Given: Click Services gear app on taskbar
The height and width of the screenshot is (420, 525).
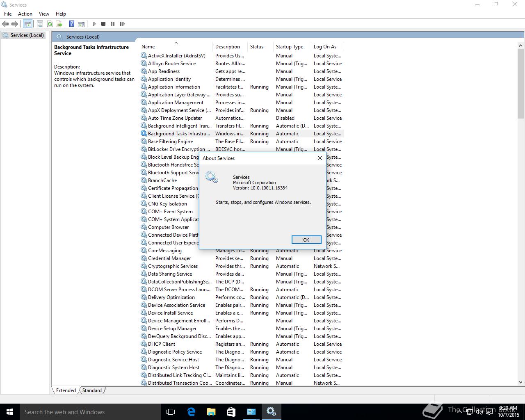Looking at the screenshot, I should (x=271, y=412).
